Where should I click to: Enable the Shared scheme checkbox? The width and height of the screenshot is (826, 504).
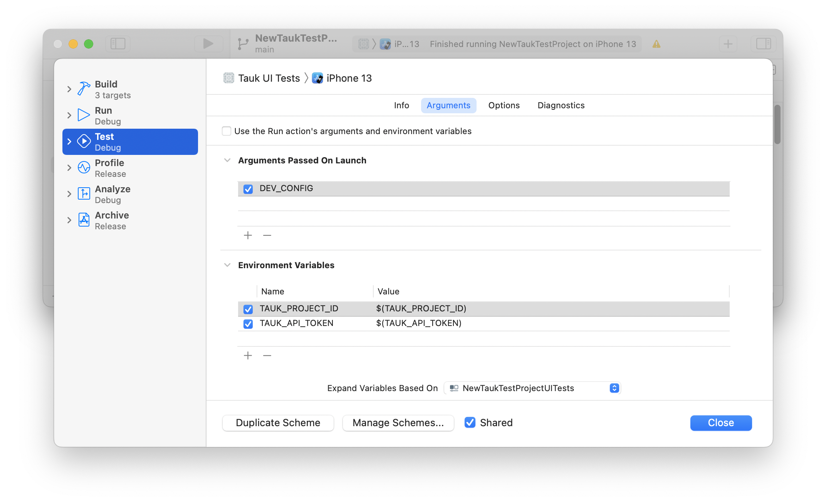[470, 423]
